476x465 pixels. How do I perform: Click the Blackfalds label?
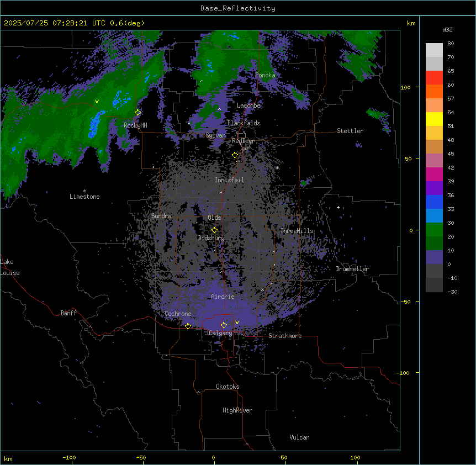(244, 123)
